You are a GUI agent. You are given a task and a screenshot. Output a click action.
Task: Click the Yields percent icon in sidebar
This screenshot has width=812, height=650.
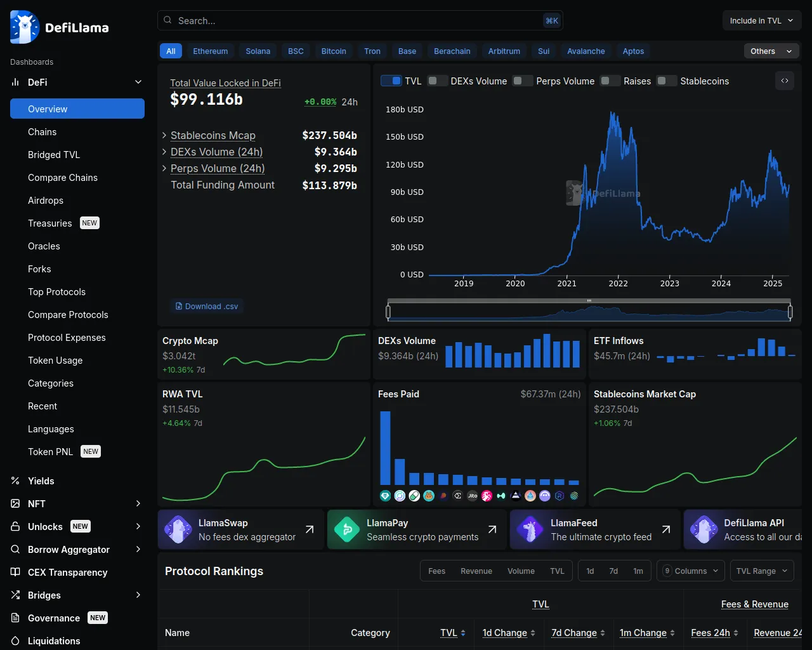(15, 481)
